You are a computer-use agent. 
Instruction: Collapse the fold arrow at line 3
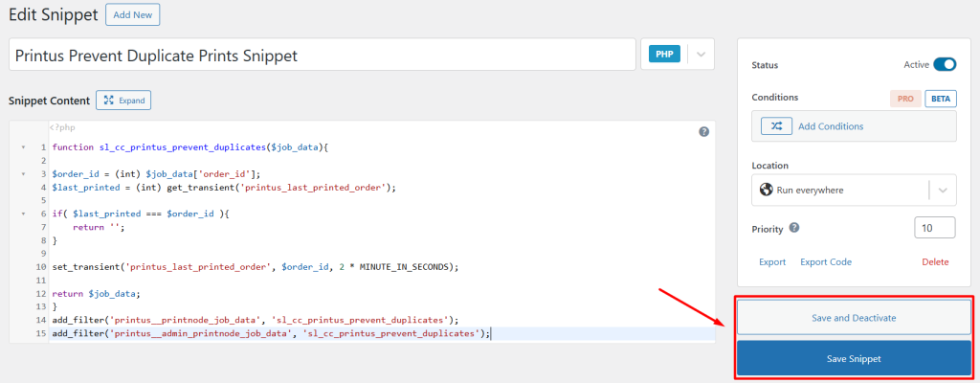click(23, 174)
